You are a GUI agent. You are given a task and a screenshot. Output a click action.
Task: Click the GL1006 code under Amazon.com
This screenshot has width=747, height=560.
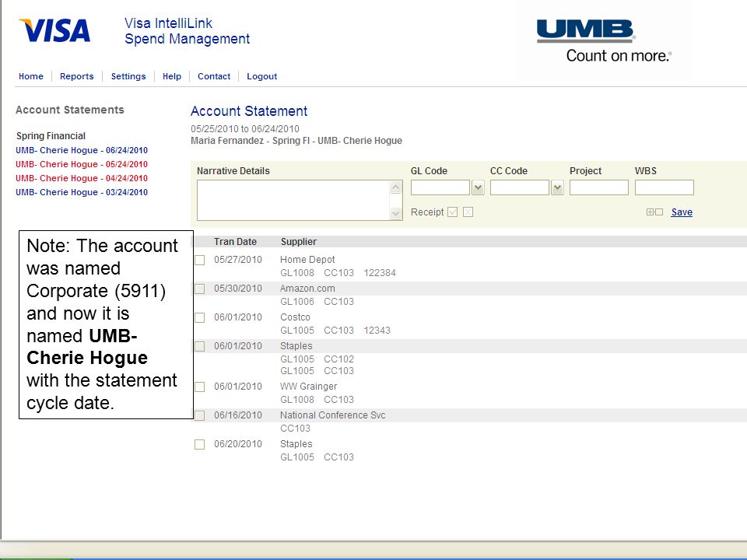(x=296, y=302)
